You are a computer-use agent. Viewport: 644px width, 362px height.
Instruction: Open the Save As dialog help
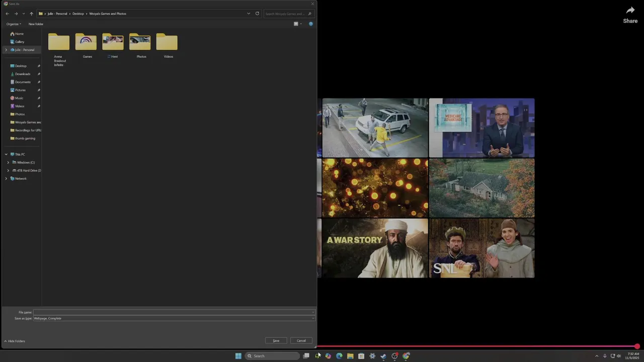(x=310, y=24)
